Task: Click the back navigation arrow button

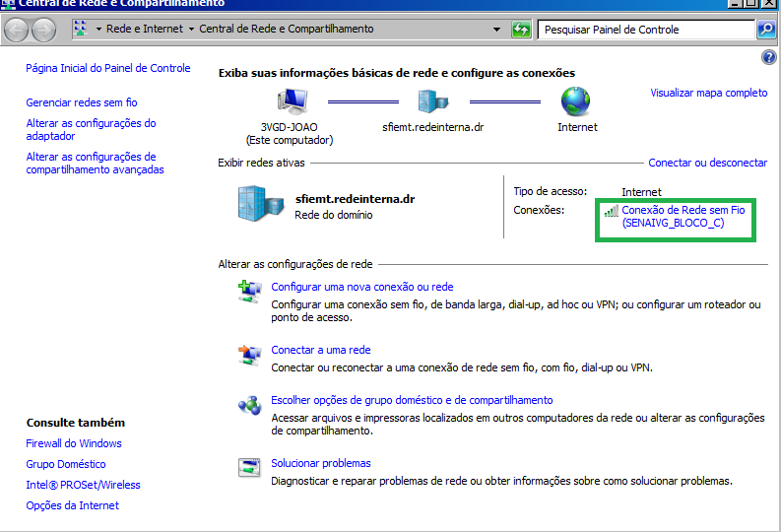Action: click(17, 30)
